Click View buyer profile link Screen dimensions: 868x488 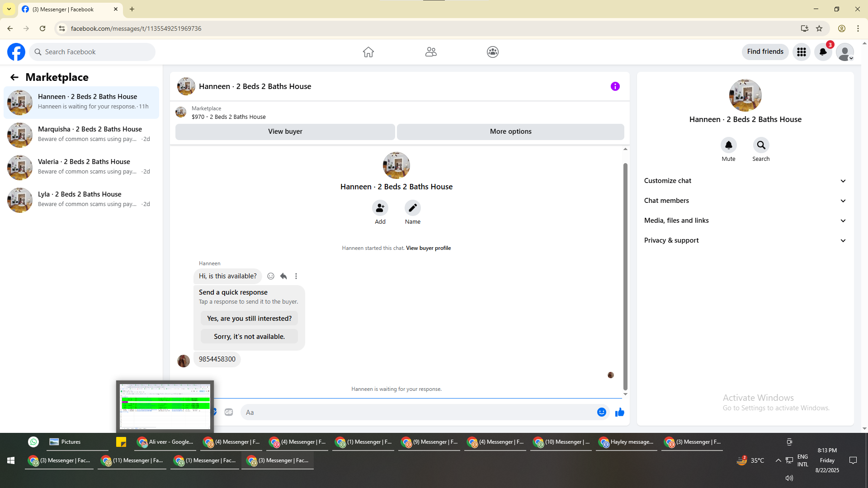coord(428,248)
